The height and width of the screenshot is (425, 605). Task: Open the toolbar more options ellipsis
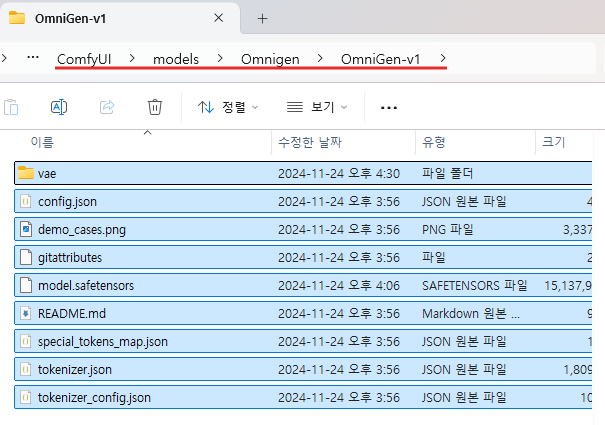tap(389, 107)
